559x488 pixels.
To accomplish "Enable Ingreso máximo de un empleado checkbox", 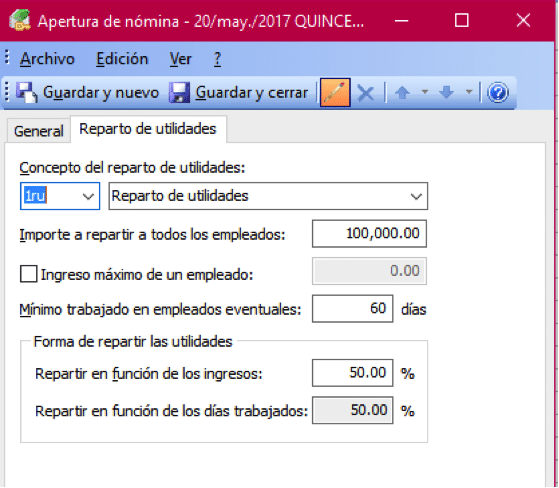I will (29, 274).
